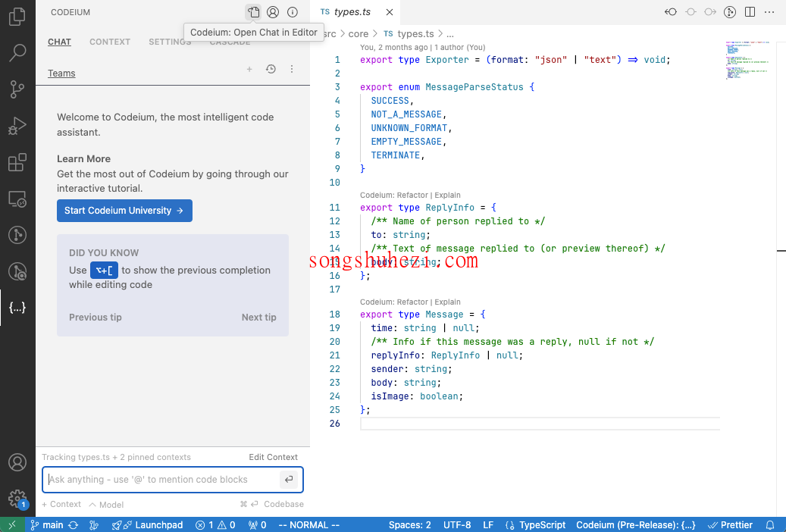Click Explain CodeLens above ReplyInfo

[x=447, y=195]
